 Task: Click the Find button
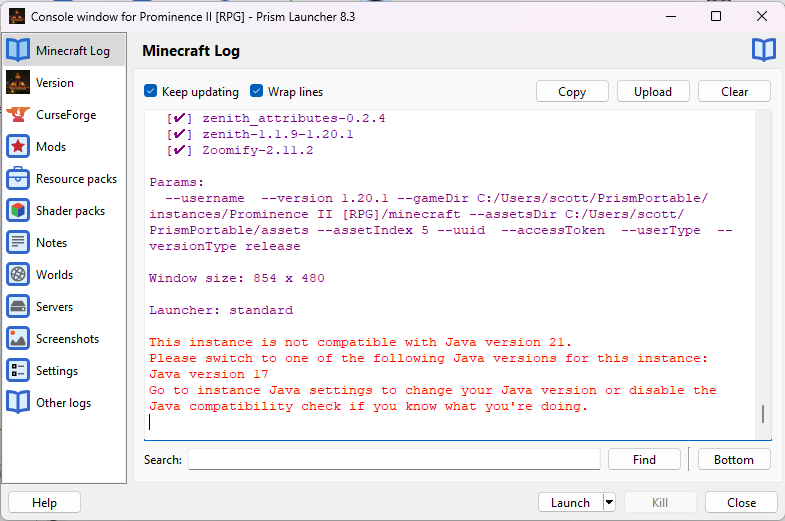coord(644,459)
